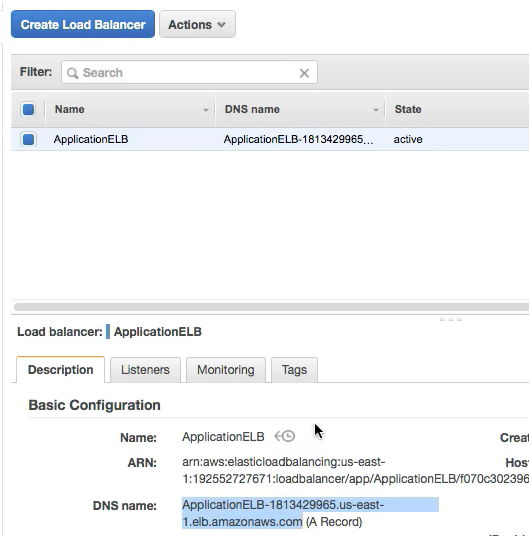Open the Monitoring tab

click(x=226, y=370)
